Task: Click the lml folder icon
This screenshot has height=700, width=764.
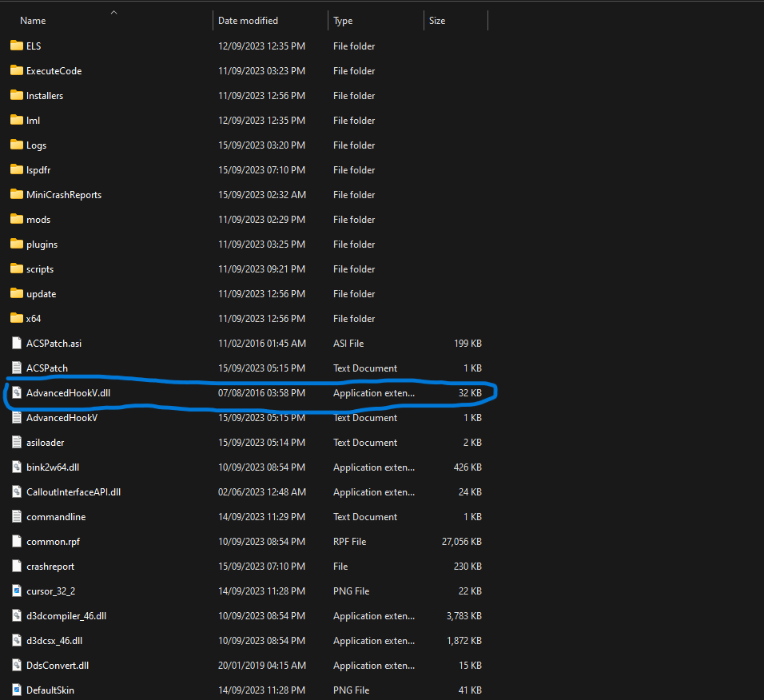Action: 17,120
